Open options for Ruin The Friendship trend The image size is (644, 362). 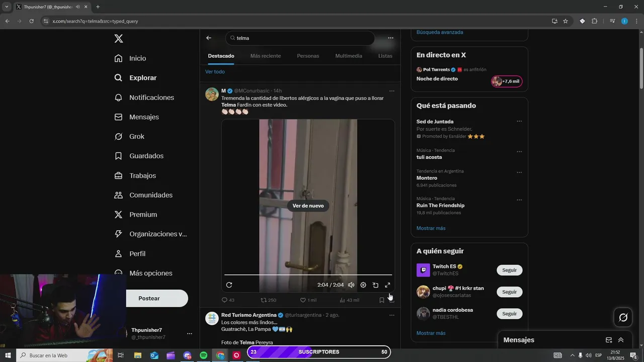[x=519, y=200]
